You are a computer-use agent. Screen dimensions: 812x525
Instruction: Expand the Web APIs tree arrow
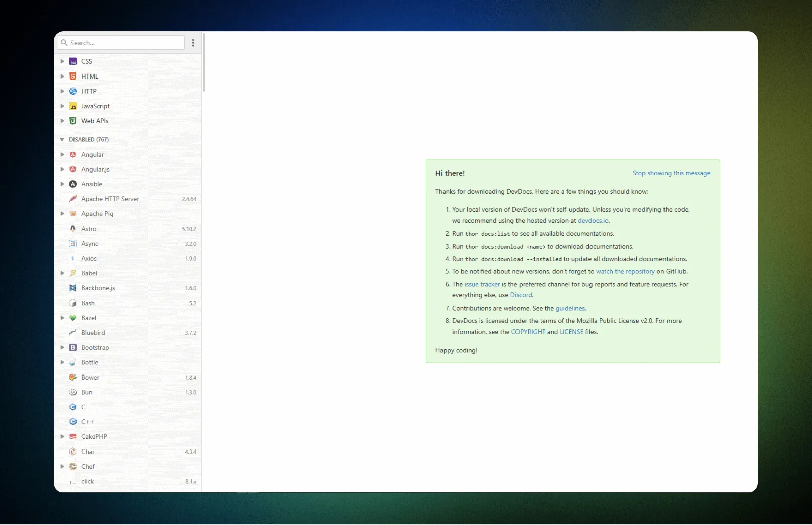click(62, 121)
